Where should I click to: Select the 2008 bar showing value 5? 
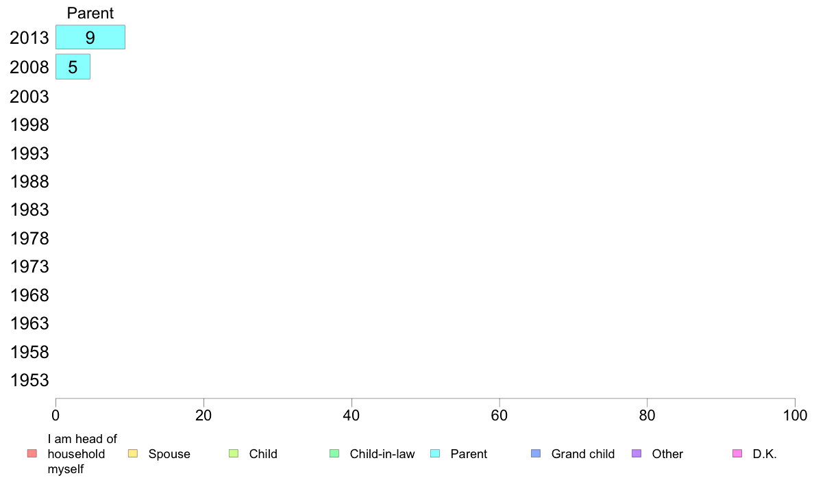coord(73,66)
